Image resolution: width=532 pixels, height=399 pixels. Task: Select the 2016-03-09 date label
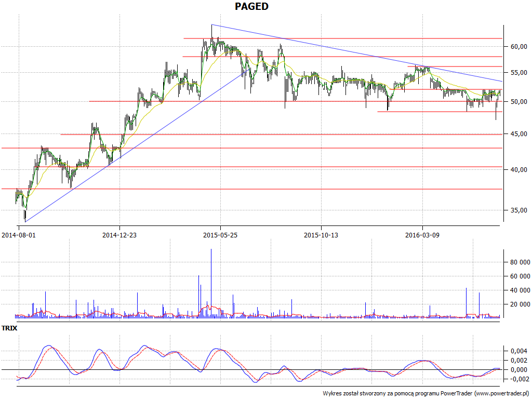(422, 235)
